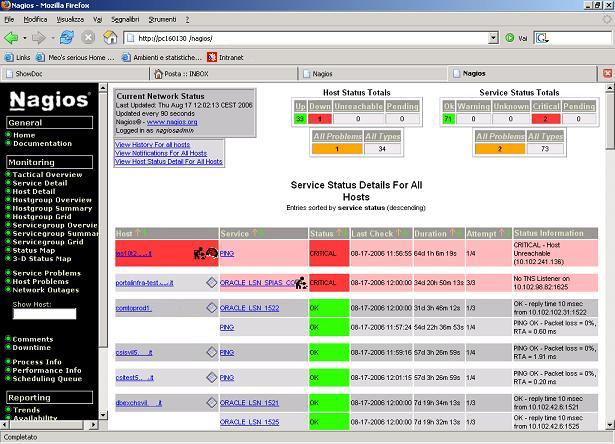Screen dimensions: 615x444
Task: Open the Strumenti menu
Action: [x=162, y=19]
